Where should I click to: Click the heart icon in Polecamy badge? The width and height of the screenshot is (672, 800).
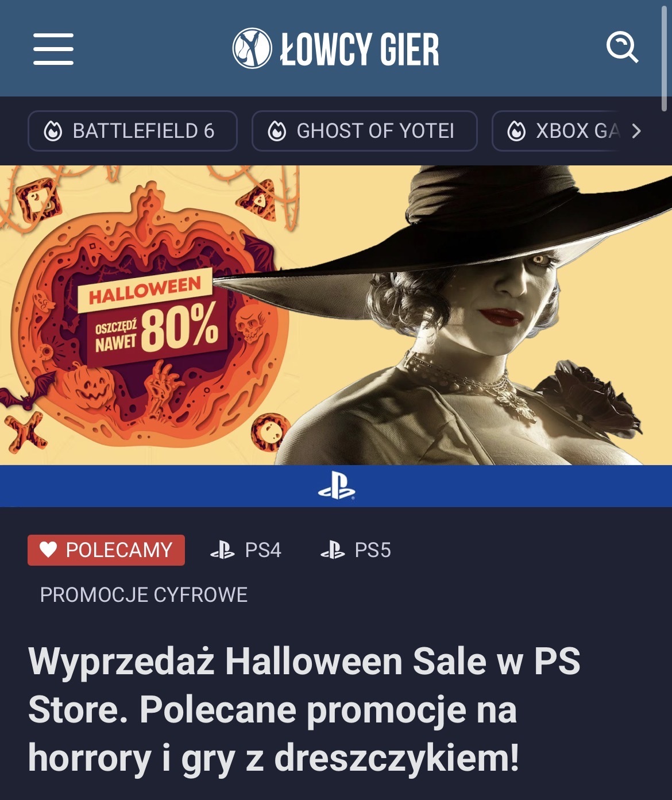(48, 550)
